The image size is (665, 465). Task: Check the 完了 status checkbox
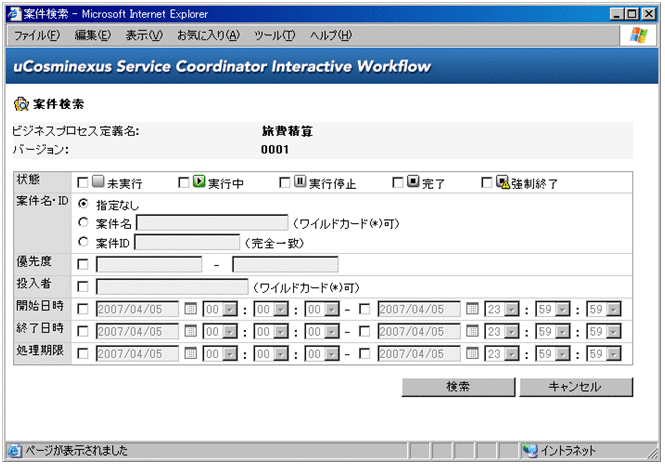click(x=398, y=183)
